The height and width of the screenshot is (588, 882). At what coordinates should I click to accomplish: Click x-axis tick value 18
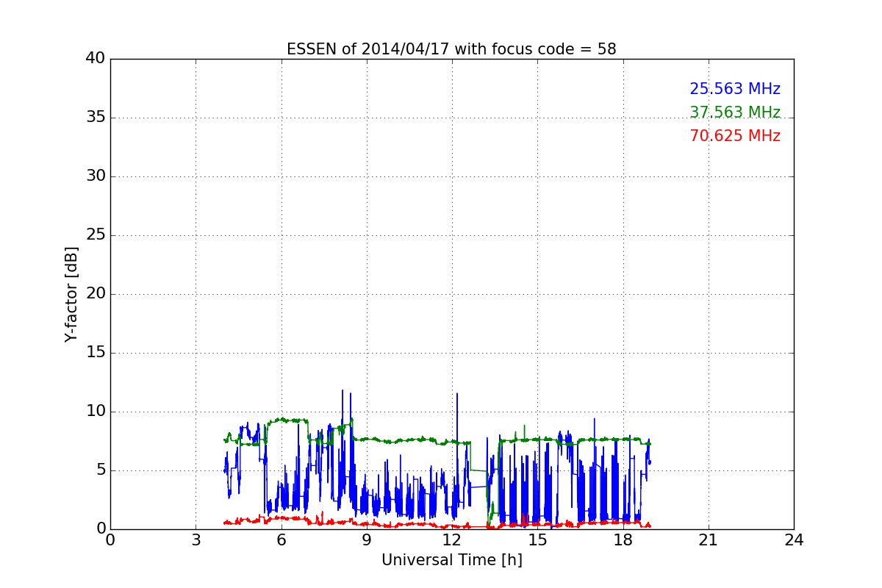pos(623,540)
